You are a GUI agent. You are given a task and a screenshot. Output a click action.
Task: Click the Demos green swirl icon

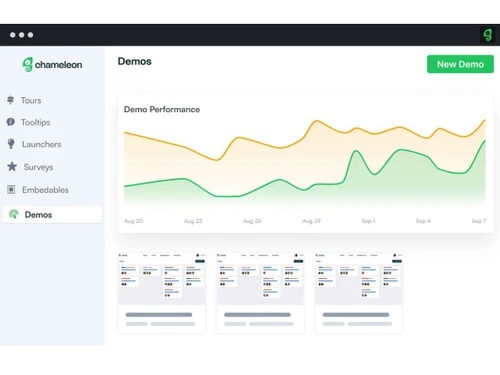pyautogui.click(x=14, y=214)
